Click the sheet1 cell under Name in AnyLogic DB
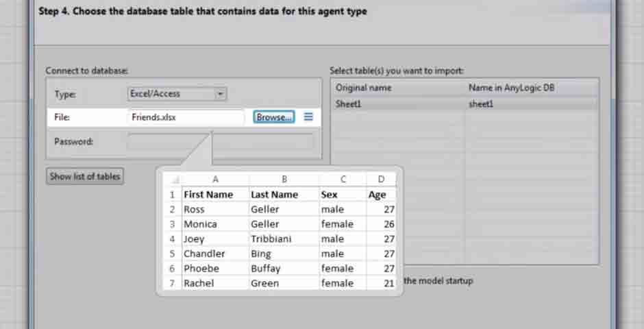Viewport: 644px width, 329px height. pos(531,104)
